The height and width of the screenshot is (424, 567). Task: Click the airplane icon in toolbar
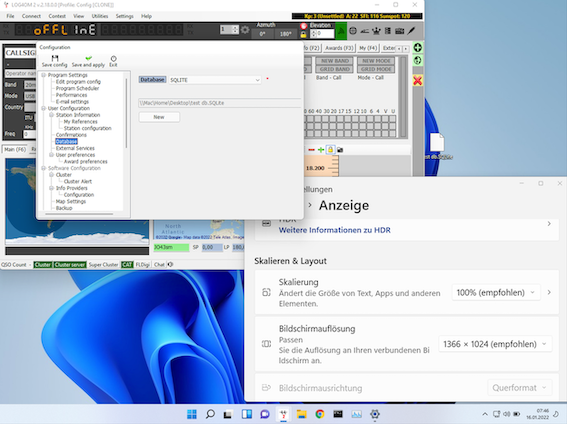[x=364, y=31]
